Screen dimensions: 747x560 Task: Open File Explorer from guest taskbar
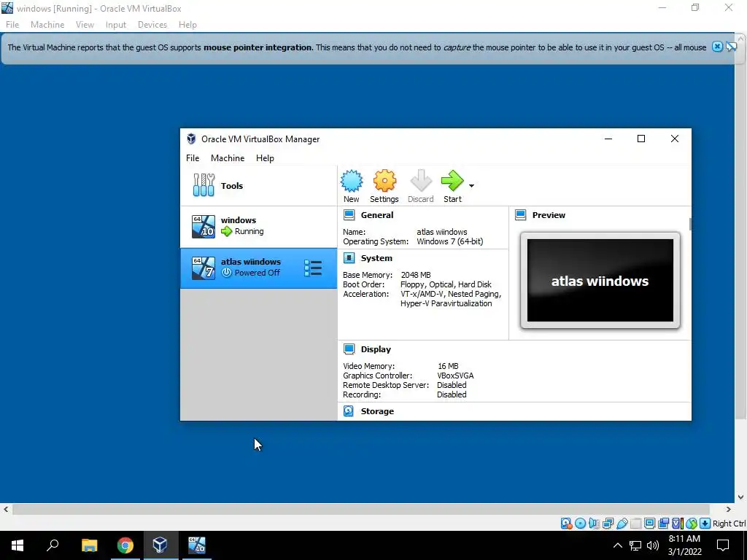89,545
